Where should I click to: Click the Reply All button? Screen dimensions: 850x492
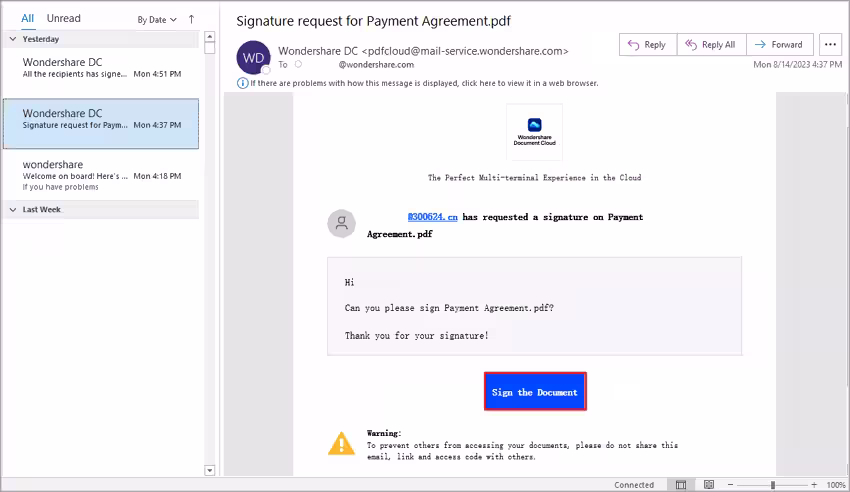tap(711, 44)
